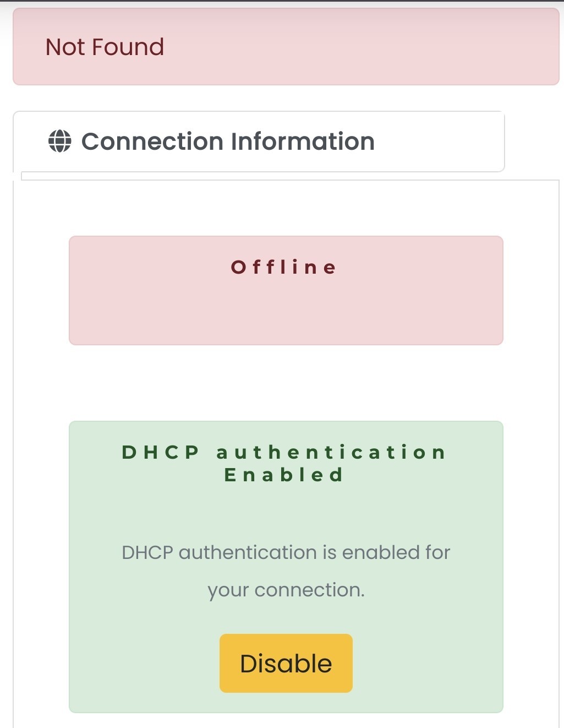This screenshot has width=564, height=728.
Task: Click the DHCP authentication heading line
Action: 284,452
